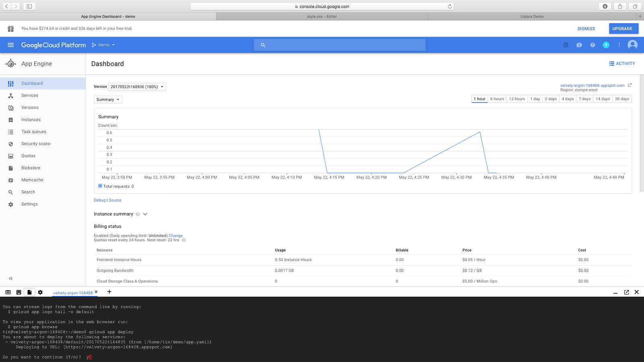Switch to the Ustora Demo browser tab
This screenshot has height=362, width=644.
(x=532, y=16)
